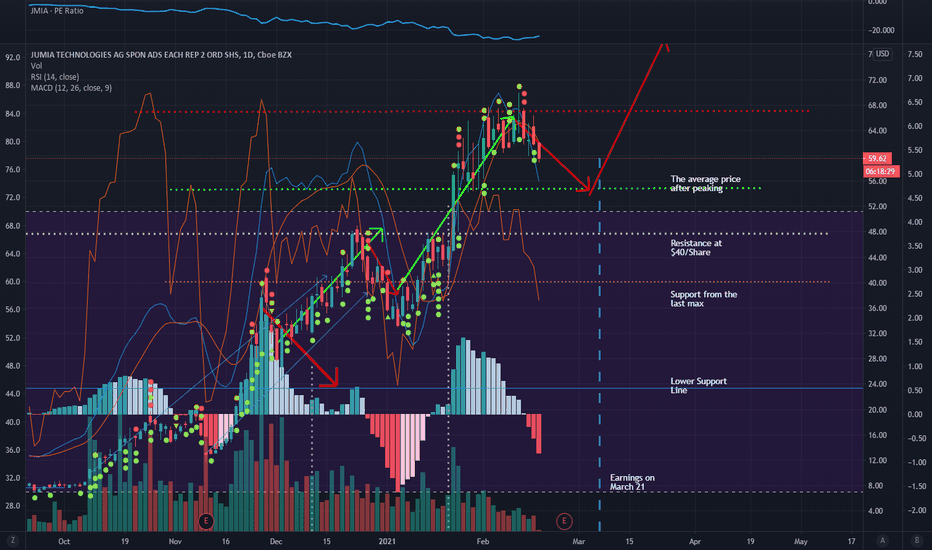This screenshot has width=932, height=550.
Task: Click the -20.000 value on the PE axis
Action: point(881,30)
